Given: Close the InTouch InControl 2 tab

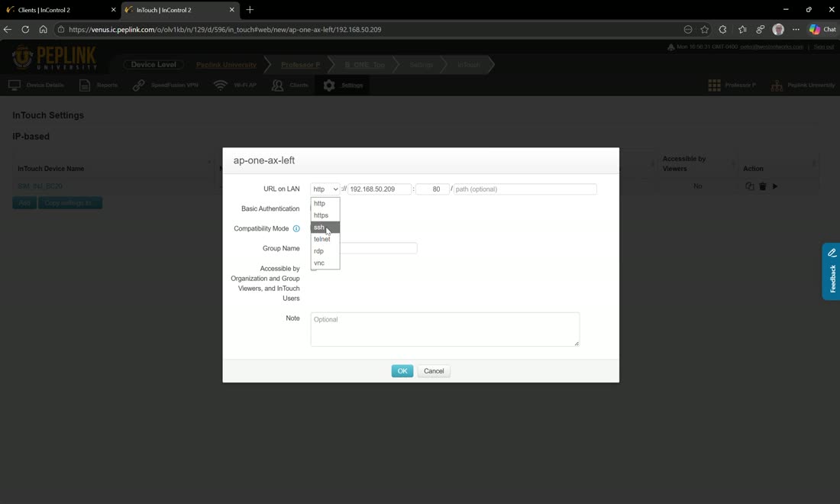Looking at the screenshot, I should [232, 10].
